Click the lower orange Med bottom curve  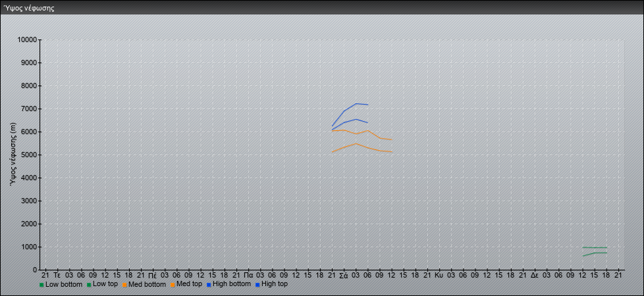pyautogui.click(x=356, y=143)
